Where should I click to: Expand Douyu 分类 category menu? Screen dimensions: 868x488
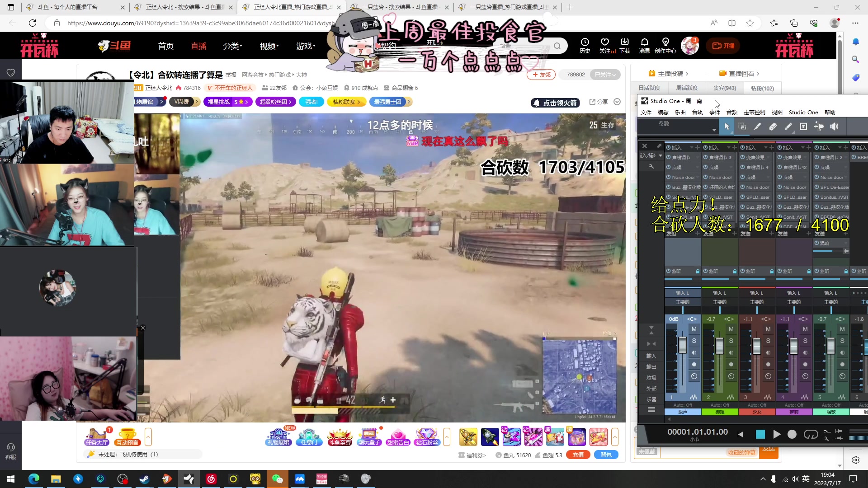click(232, 46)
